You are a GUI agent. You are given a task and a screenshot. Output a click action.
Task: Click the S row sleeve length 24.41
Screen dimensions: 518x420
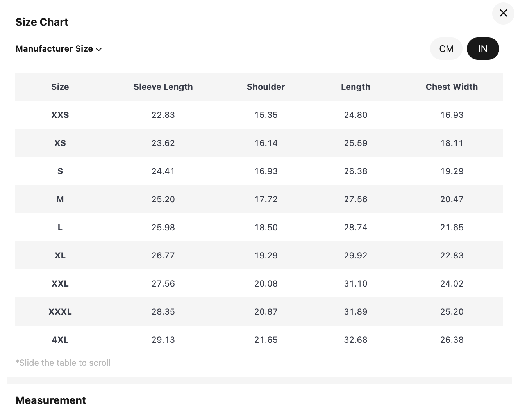coord(163,171)
